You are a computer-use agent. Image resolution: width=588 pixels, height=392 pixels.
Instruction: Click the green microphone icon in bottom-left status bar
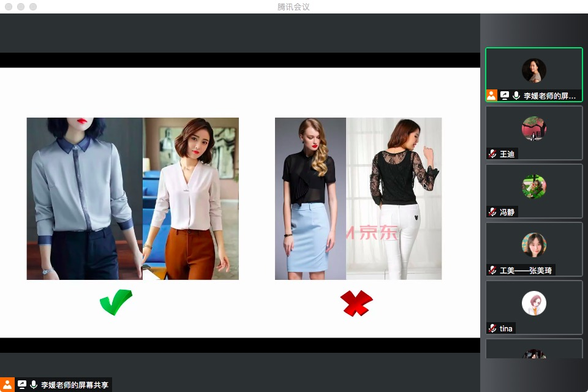(34, 385)
